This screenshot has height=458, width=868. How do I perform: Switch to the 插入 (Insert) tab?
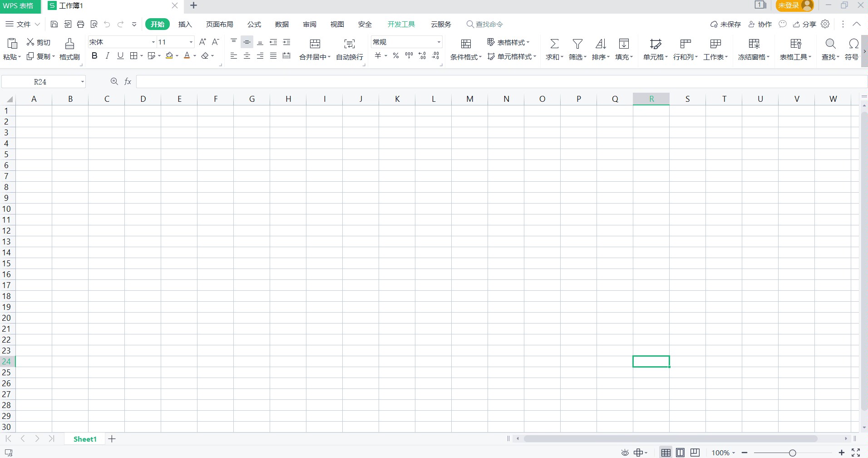coord(185,24)
